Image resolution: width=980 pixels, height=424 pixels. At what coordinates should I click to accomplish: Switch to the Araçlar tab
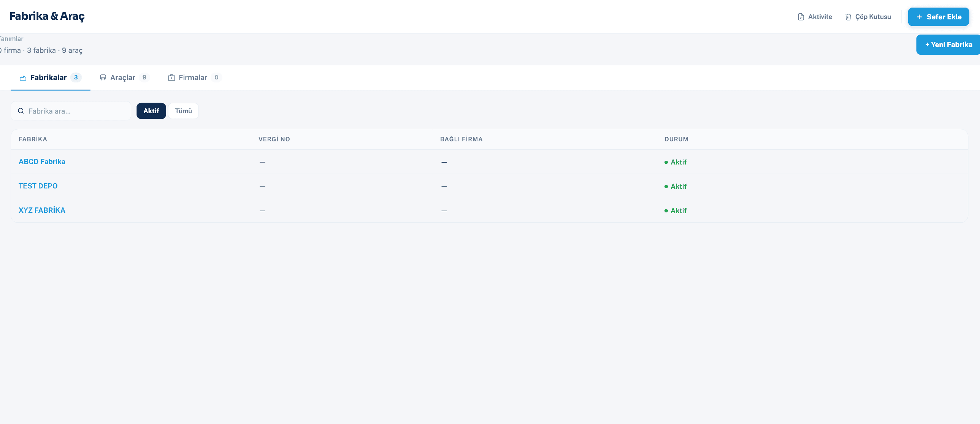click(125, 78)
